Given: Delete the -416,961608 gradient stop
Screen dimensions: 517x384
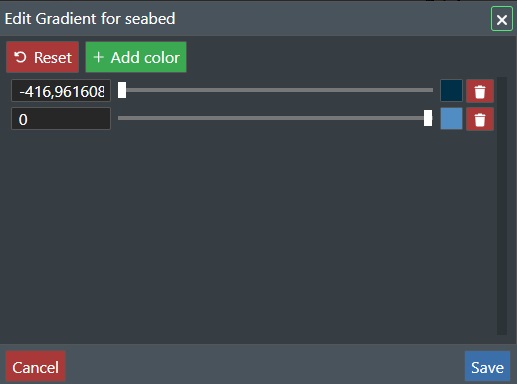Looking at the screenshot, I should click(x=480, y=91).
